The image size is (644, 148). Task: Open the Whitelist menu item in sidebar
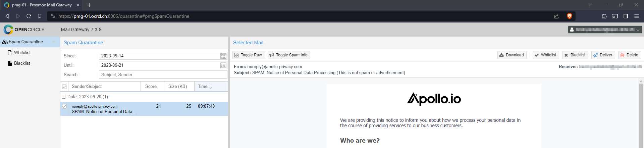pos(22,52)
